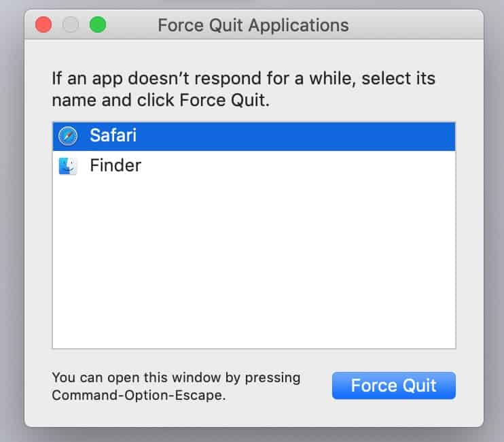Click highlighted blank space right of Safari

pos(295,136)
